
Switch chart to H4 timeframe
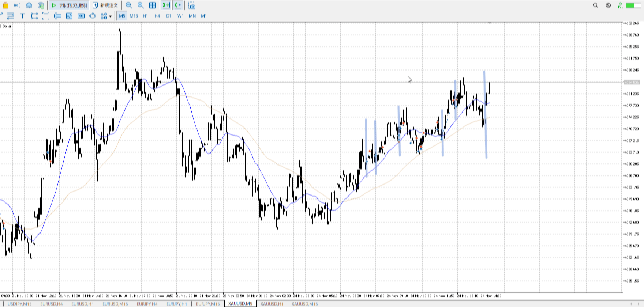[x=157, y=16]
